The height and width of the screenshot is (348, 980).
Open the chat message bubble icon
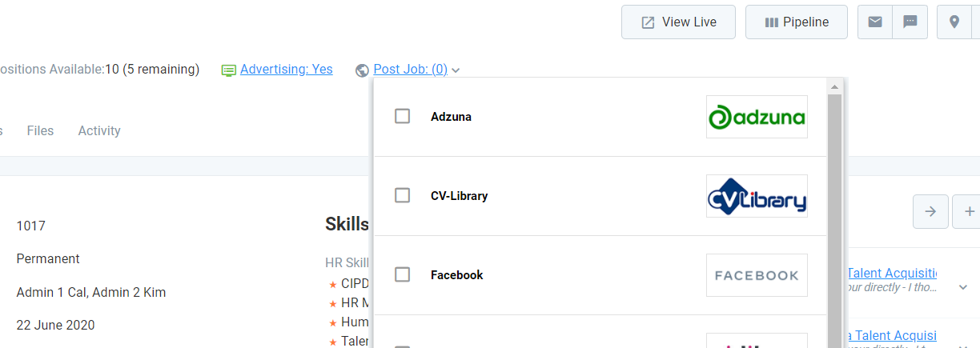click(910, 22)
